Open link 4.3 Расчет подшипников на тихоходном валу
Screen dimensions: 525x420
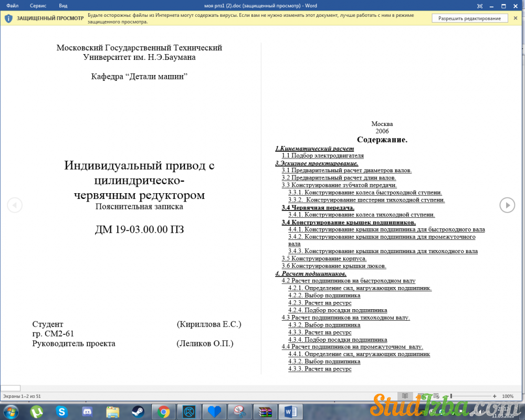click(345, 317)
